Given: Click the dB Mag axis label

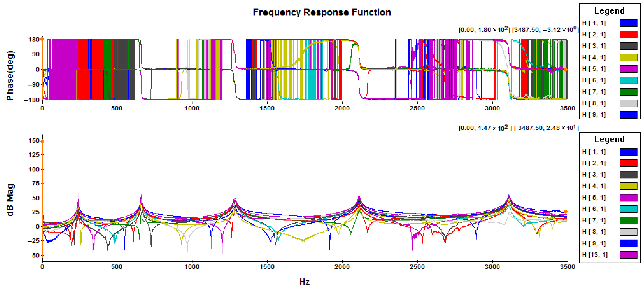Looking at the screenshot, I should point(10,200).
